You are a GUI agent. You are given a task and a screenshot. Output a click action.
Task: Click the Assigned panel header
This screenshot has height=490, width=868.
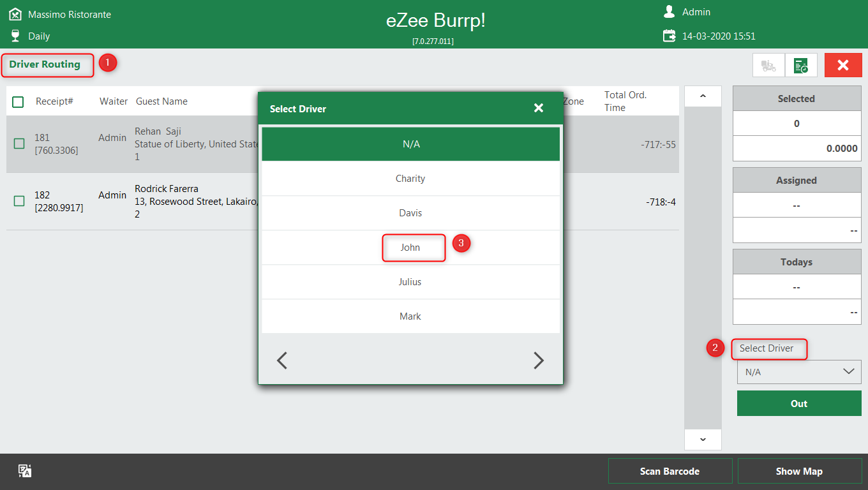tap(797, 180)
